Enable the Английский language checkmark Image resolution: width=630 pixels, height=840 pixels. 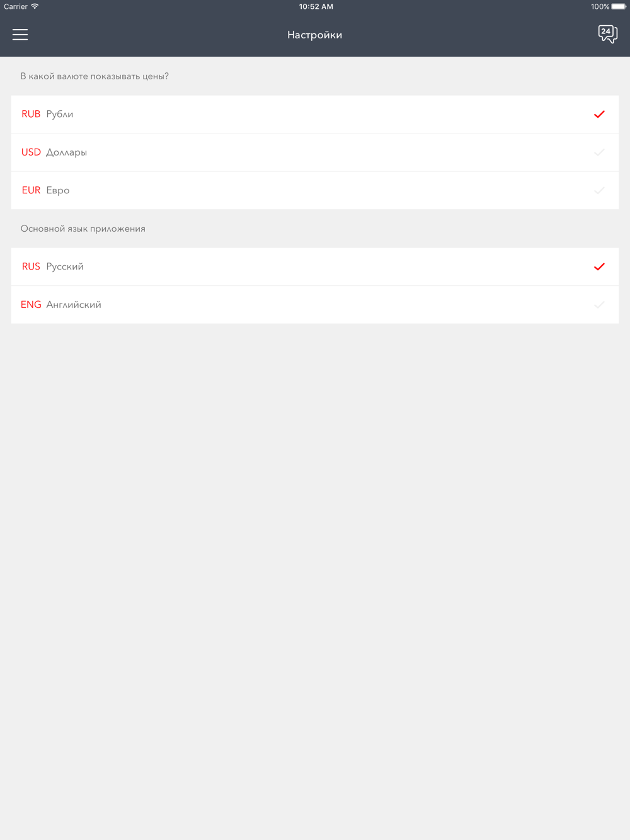[x=599, y=305]
